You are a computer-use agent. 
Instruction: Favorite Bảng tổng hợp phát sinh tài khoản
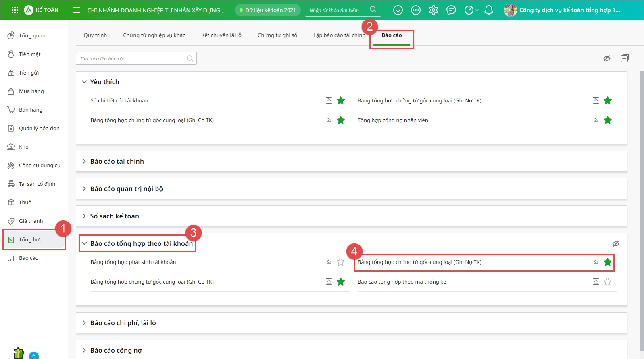click(341, 262)
